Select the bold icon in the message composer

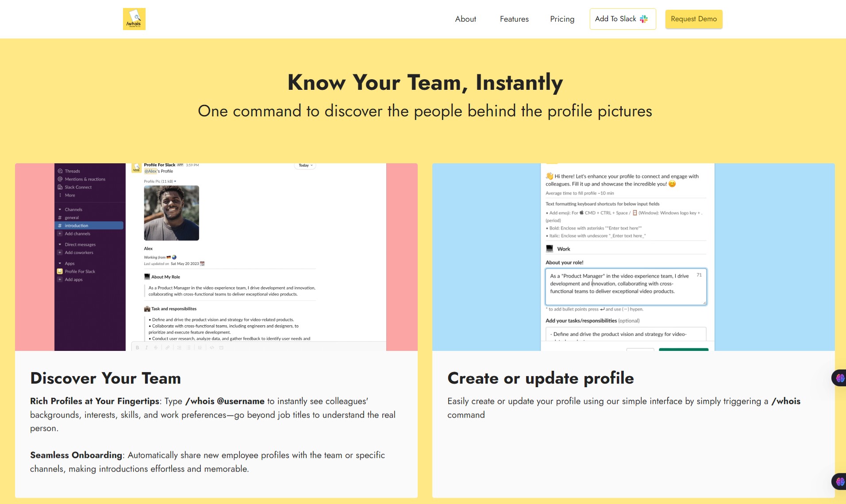(x=138, y=347)
